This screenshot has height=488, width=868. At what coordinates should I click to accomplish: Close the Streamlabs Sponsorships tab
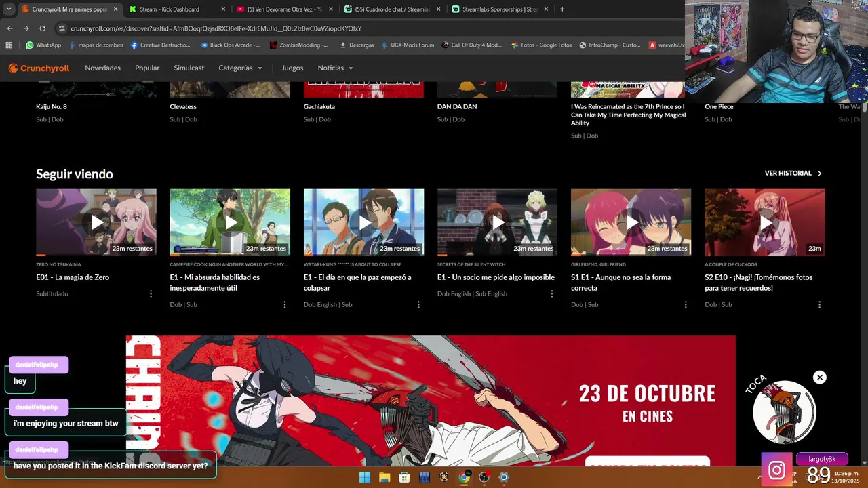(546, 9)
